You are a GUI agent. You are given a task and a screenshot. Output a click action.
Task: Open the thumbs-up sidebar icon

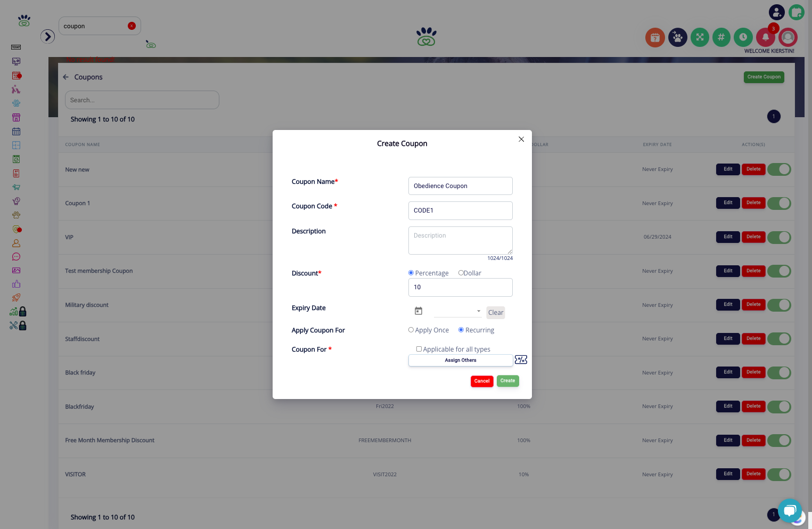pos(16,284)
